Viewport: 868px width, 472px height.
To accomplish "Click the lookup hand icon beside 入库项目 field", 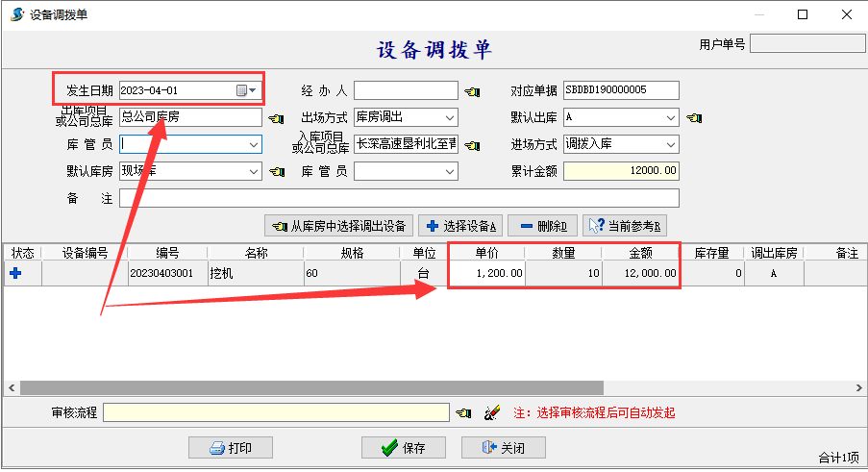I will click(471, 145).
